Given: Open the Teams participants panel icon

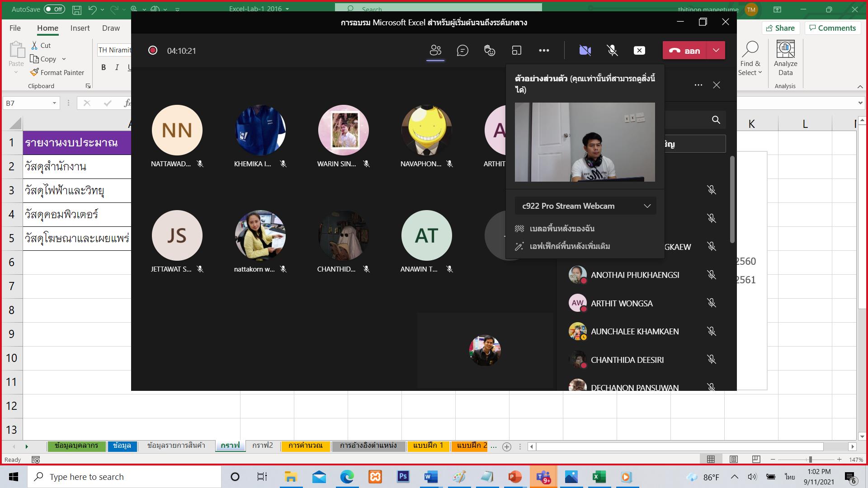Looking at the screenshot, I should pos(435,51).
